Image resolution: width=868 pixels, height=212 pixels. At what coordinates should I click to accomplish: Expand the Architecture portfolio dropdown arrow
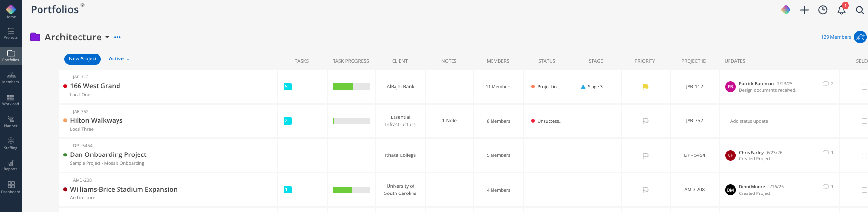107,37
